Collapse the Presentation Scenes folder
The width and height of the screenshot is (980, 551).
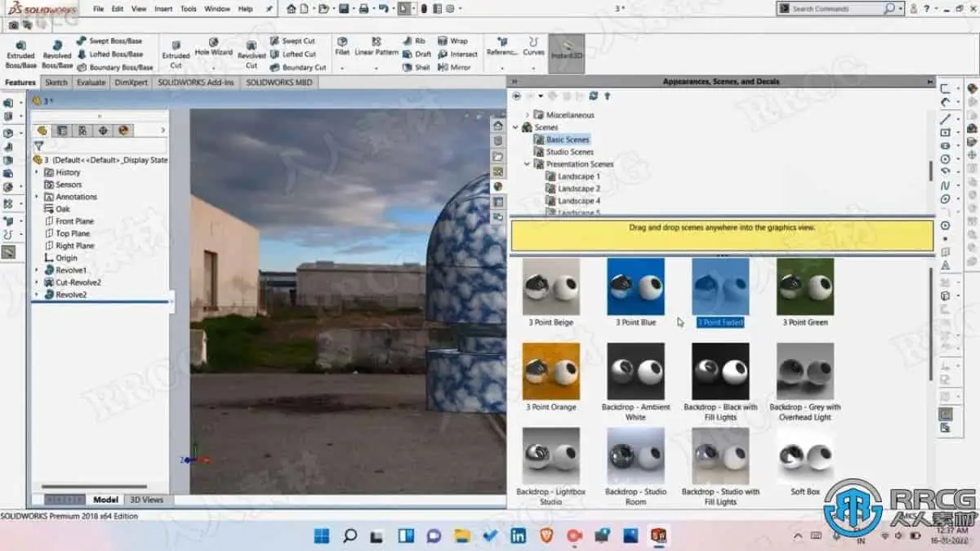tap(527, 164)
